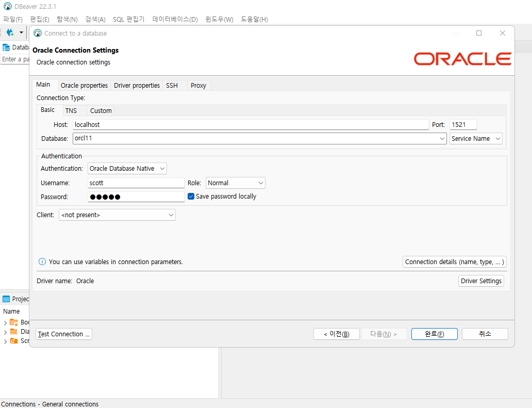The image size is (532, 408).
Task: Open the Authentication type dropdown
Action: click(x=127, y=168)
